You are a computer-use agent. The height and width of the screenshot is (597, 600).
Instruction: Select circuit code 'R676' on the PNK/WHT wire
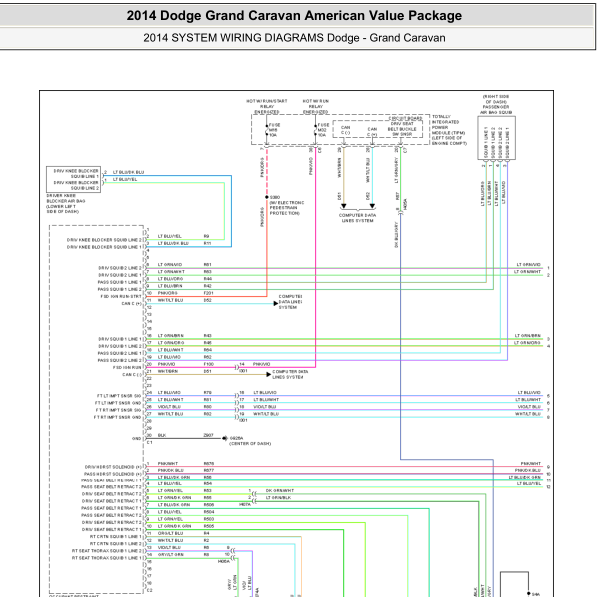pyautogui.click(x=209, y=464)
